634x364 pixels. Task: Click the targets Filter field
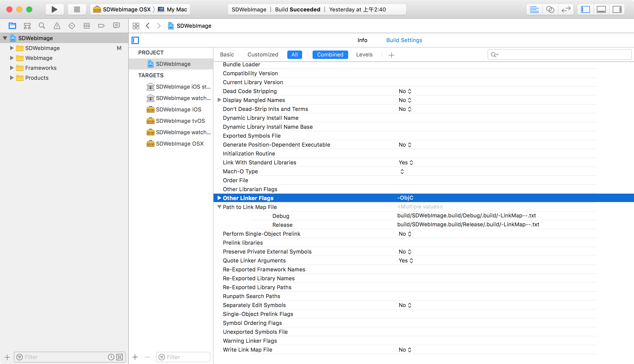[x=183, y=357]
